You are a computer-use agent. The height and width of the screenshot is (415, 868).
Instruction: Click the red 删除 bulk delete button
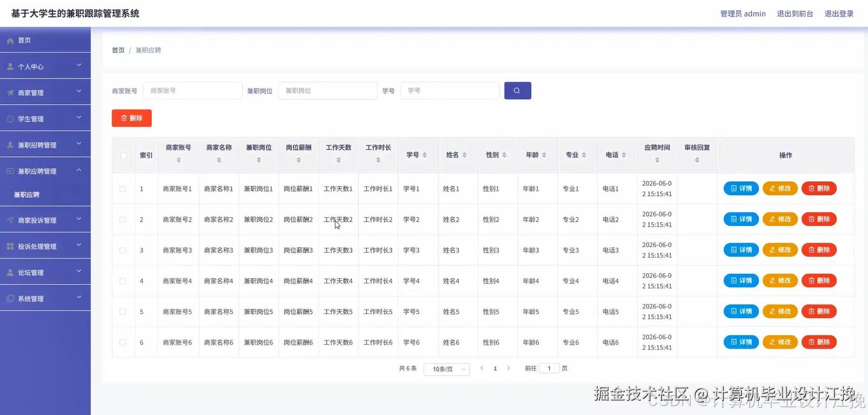click(x=131, y=117)
